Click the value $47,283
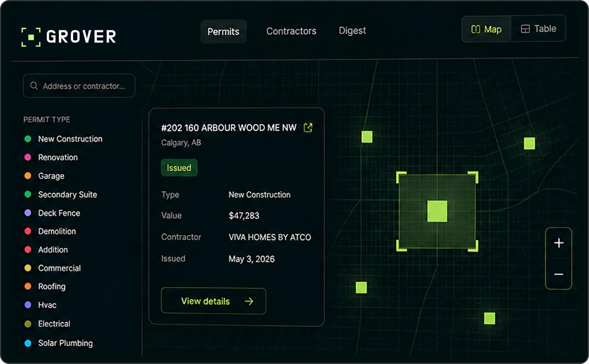 (244, 216)
